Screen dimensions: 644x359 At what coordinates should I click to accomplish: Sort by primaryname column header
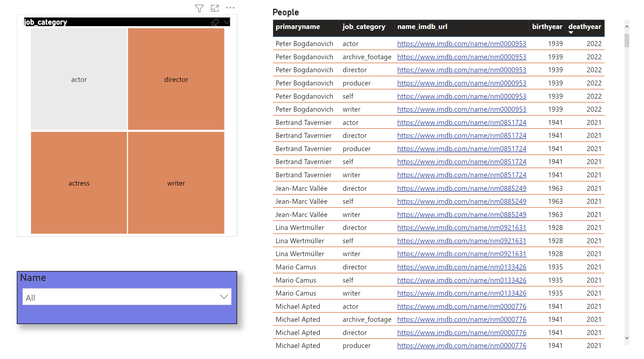[x=298, y=27]
